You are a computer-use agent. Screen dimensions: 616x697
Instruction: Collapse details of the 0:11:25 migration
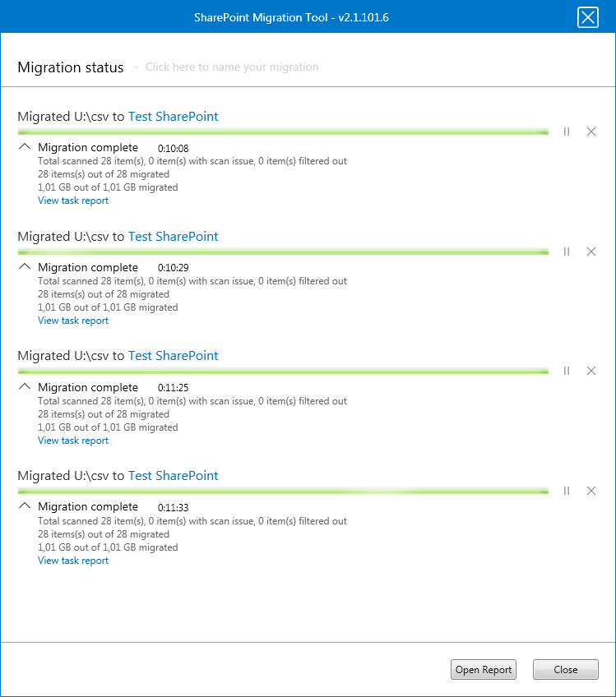point(25,386)
